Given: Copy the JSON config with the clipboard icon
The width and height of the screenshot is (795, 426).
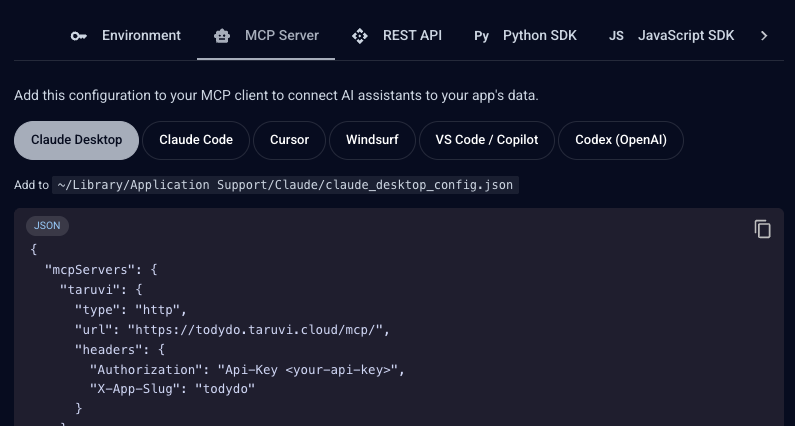Looking at the screenshot, I should (763, 229).
